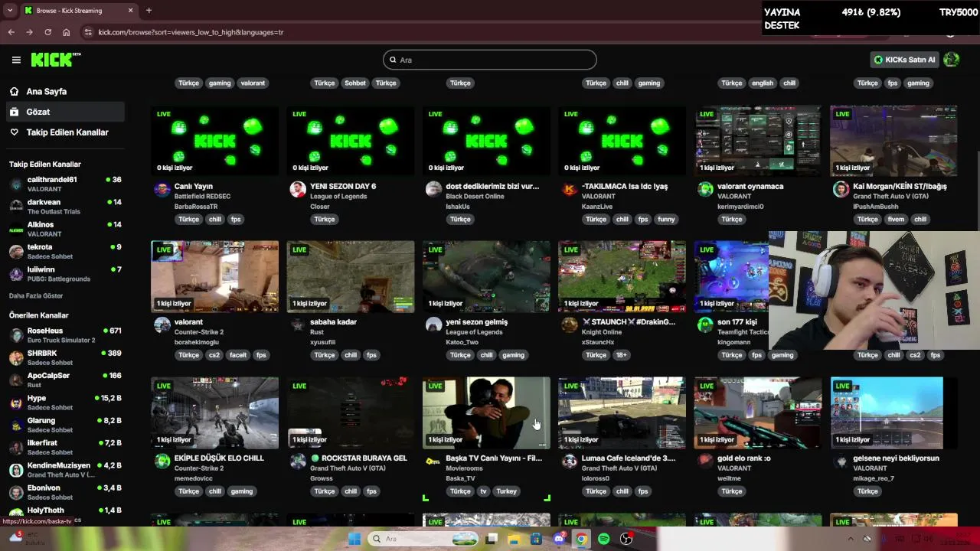Screen dimensions: 980x551
Task: Open recommended channel ApoCalpSer
Action: [x=65, y=380]
